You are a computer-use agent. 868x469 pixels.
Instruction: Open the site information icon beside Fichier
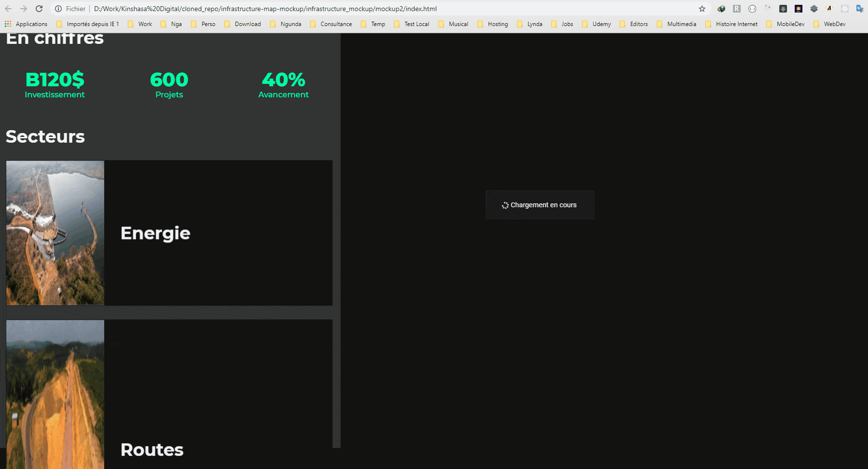[58, 9]
